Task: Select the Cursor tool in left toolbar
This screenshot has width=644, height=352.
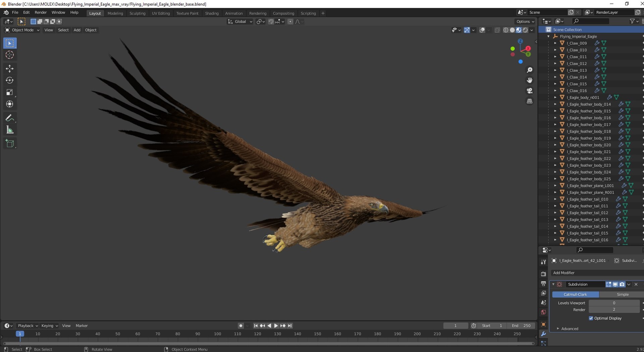Action: (x=10, y=55)
